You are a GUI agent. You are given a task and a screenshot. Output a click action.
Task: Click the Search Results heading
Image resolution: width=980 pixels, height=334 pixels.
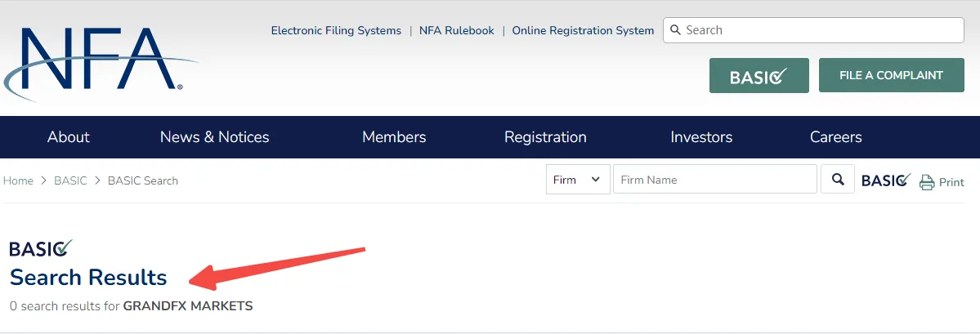(x=88, y=277)
